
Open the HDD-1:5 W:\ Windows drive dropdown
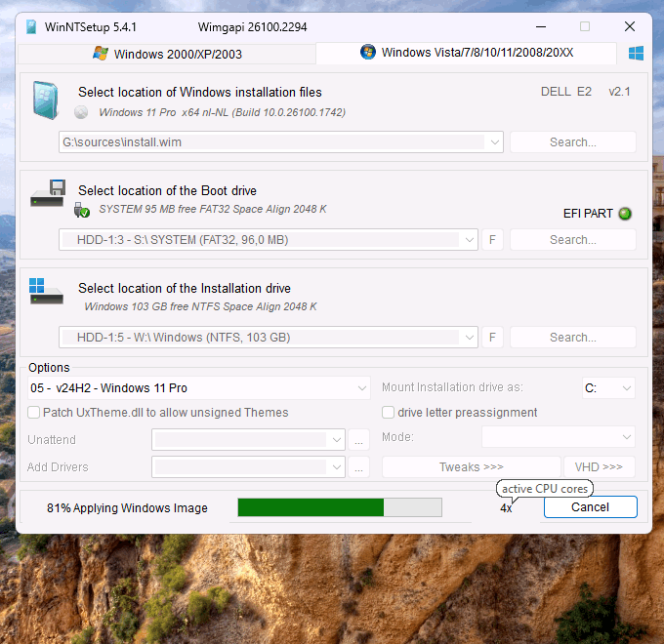[x=470, y=338]
